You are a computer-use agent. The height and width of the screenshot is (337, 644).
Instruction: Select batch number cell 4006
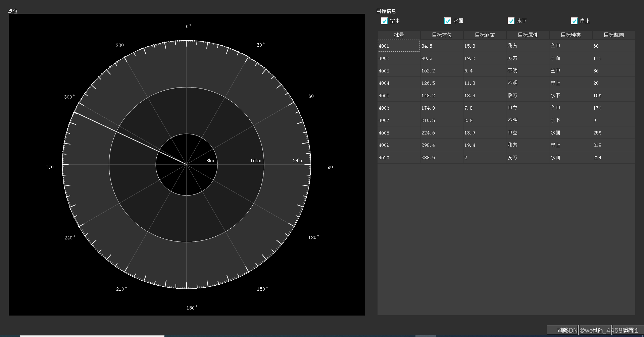[x=399, y=108]
